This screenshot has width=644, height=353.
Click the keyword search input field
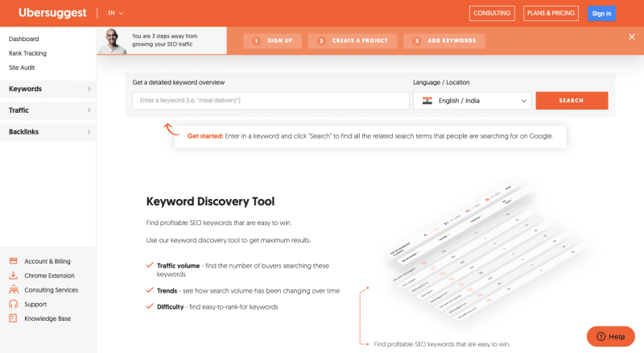pos(270,101)
